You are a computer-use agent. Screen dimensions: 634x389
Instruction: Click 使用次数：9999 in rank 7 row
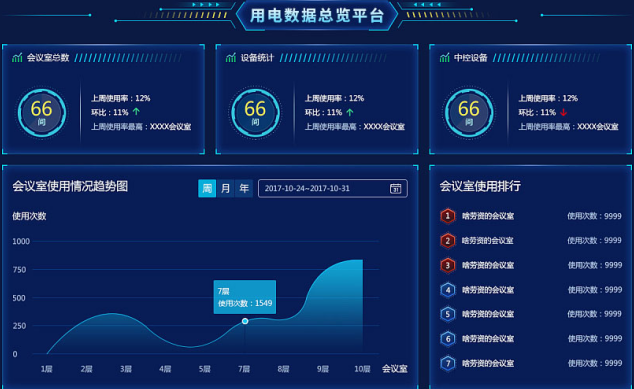point(594,364)
